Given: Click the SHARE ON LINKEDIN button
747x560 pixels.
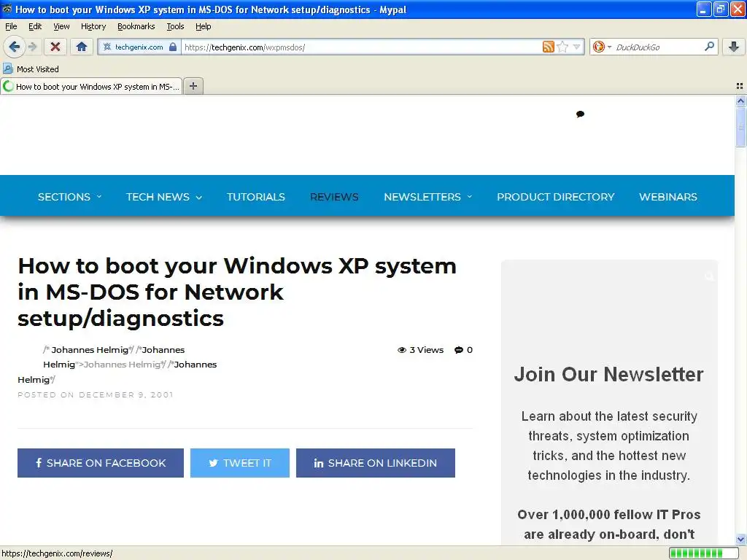Looking at the screenshot, I should (376, 463).
